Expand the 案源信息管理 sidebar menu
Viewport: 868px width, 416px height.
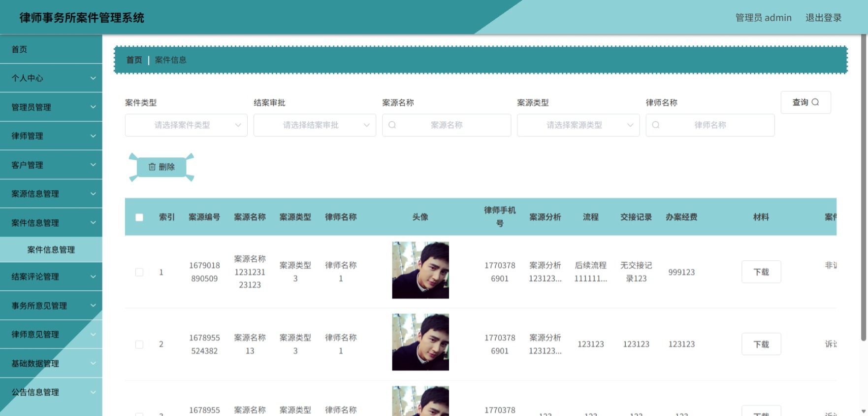pyautogui.click(x=51, y=194)
